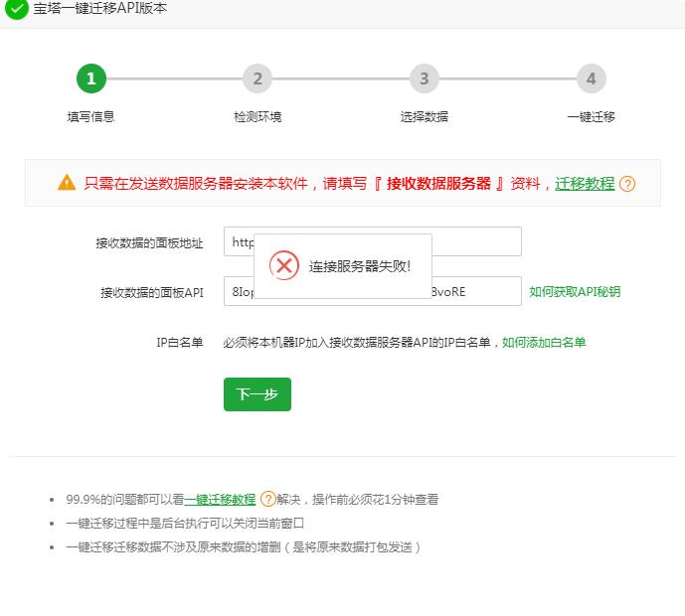Screen dimensions: 685x616
Task: Open 一键迁移教程 link in the notes
Action: pos(220,499)
